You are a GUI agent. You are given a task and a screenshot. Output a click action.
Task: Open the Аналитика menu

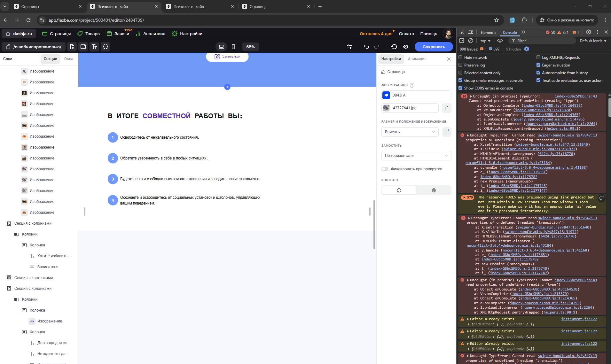click(151, 34)
